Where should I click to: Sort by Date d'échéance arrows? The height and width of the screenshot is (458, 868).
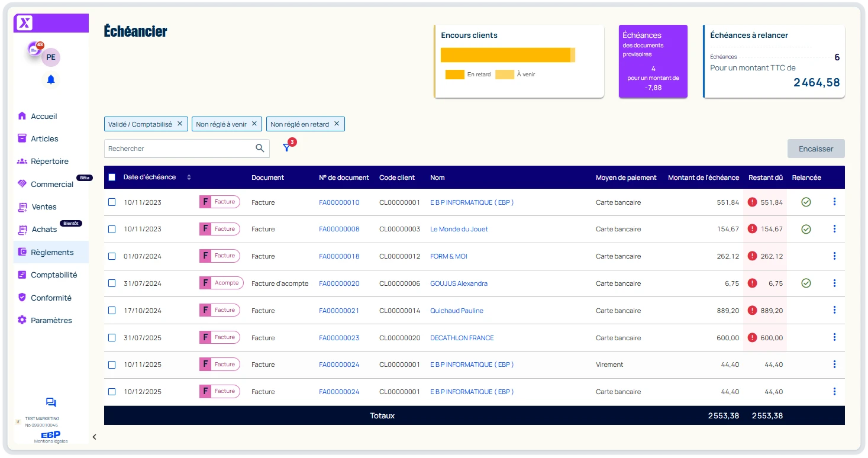[x=189, y=178]
